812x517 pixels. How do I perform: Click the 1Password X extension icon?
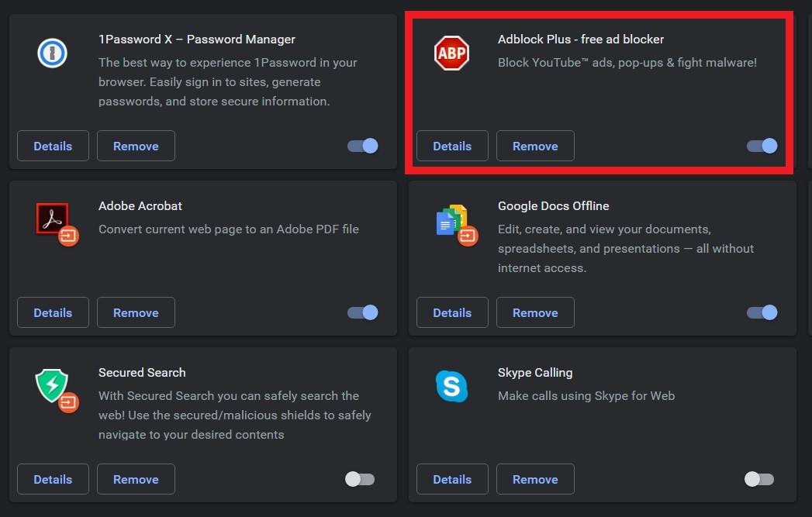click(53, 53)
